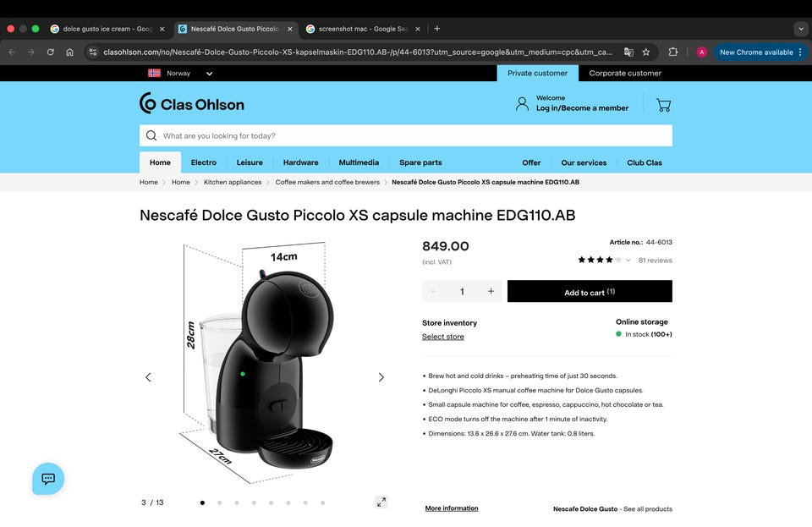This screenshot has height=527, width=812.
Task: Open the live chat bubble icon
Action: [48, 479]
